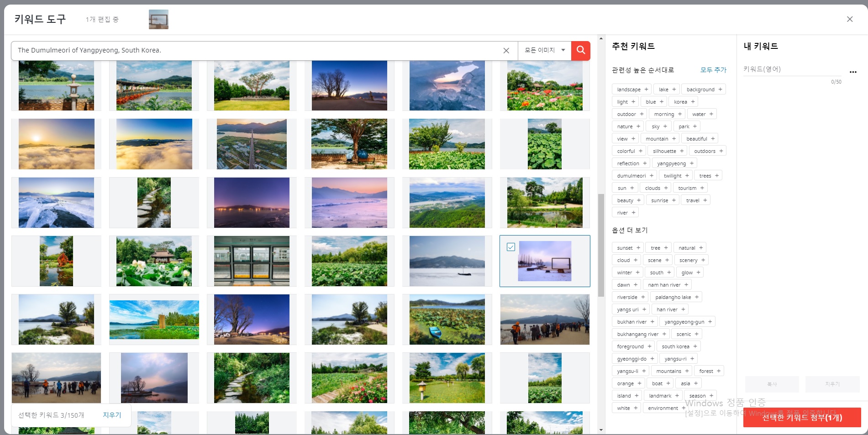This screenshot has height=435, width=868.
Task: Uncheck the selected snowy frame image checkbox
Action: 511,247
